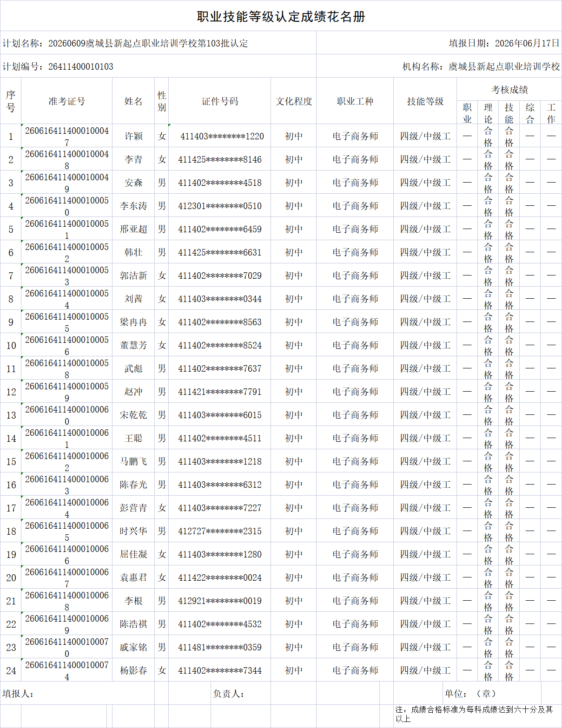Click the name cell 袁惠君
Image resolution: width=562 pixels, height=728 pixels.
133,577
